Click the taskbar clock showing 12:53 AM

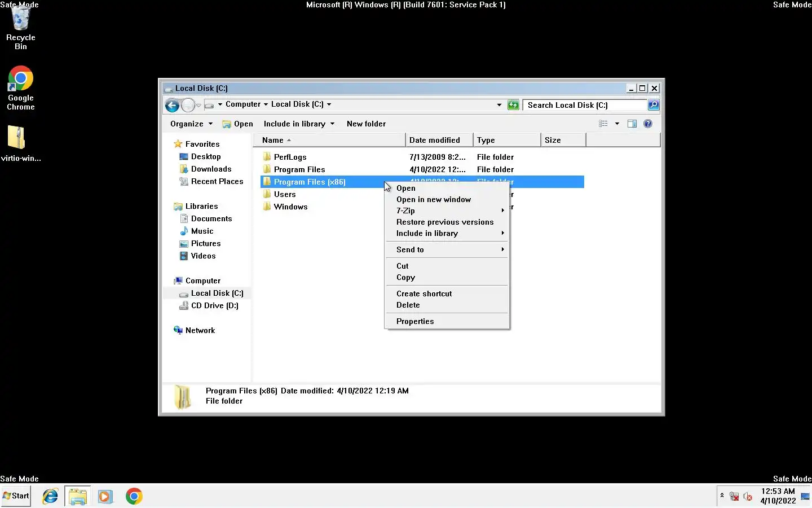pyautogui.click(x=778, y=496)
